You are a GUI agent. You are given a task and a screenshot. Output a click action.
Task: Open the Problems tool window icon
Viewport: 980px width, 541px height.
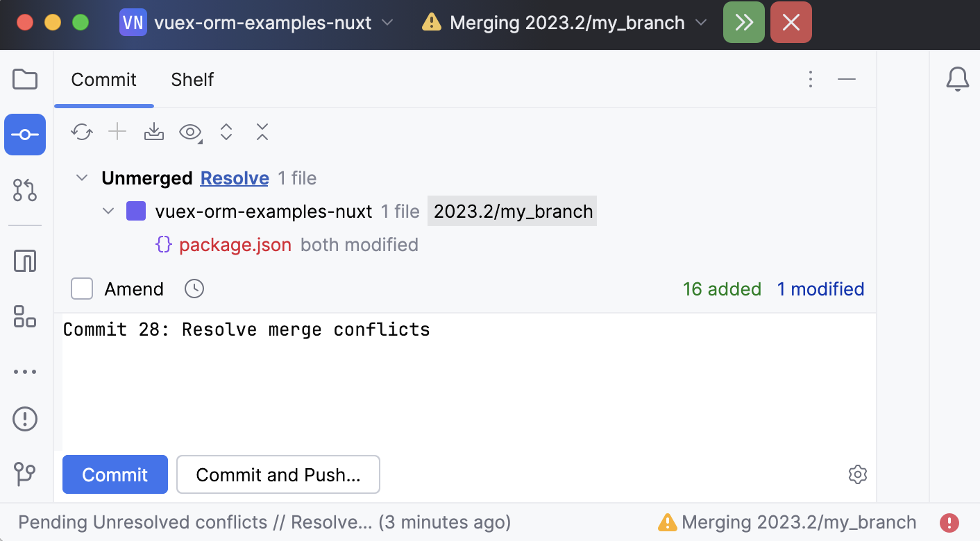[25, 419]
